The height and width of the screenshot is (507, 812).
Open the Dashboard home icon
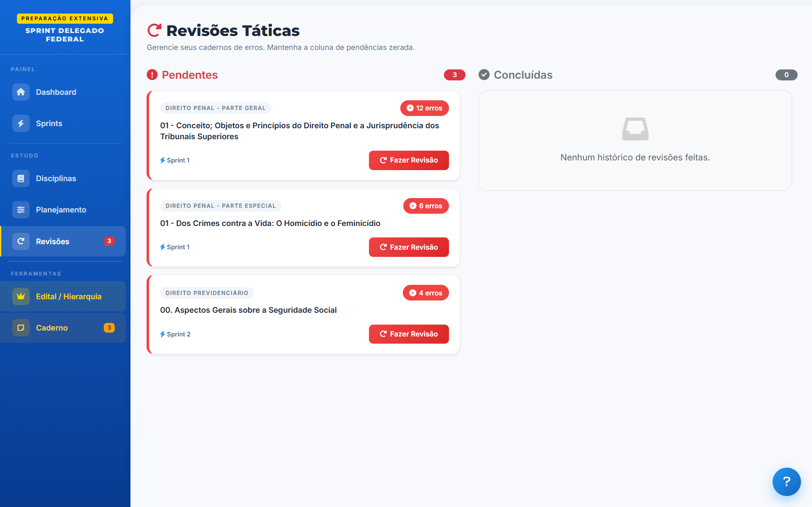[x=21, y=92]
